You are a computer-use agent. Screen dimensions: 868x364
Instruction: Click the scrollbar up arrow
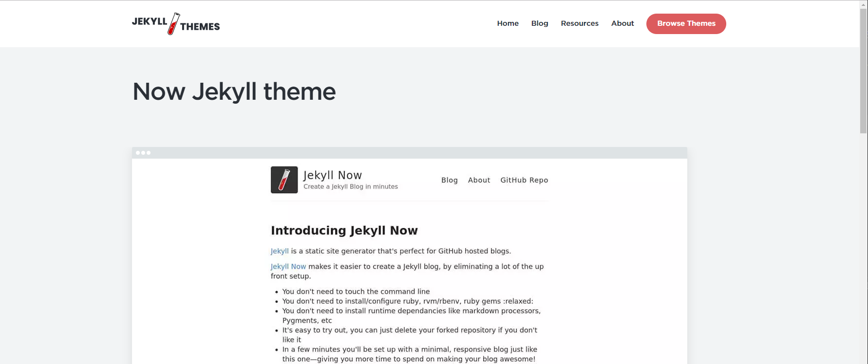tap(864, 4)
